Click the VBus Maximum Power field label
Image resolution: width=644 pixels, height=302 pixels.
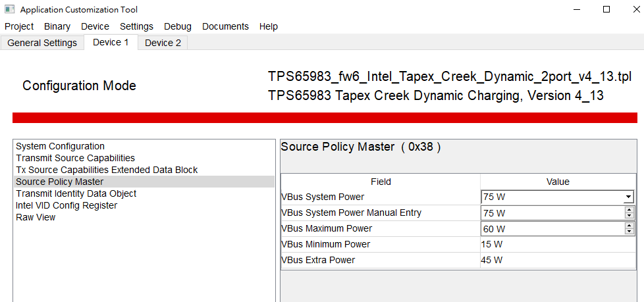tap(327, 228)
